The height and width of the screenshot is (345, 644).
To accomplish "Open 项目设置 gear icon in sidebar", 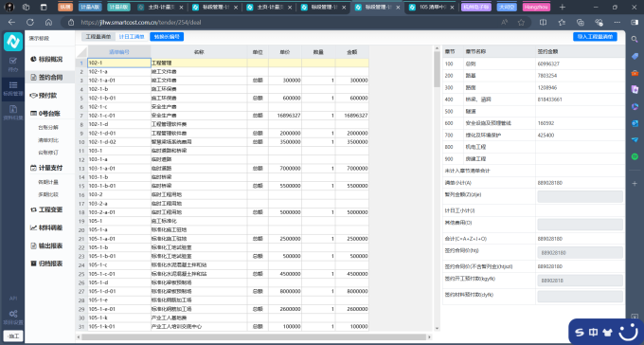I will 12,317.
